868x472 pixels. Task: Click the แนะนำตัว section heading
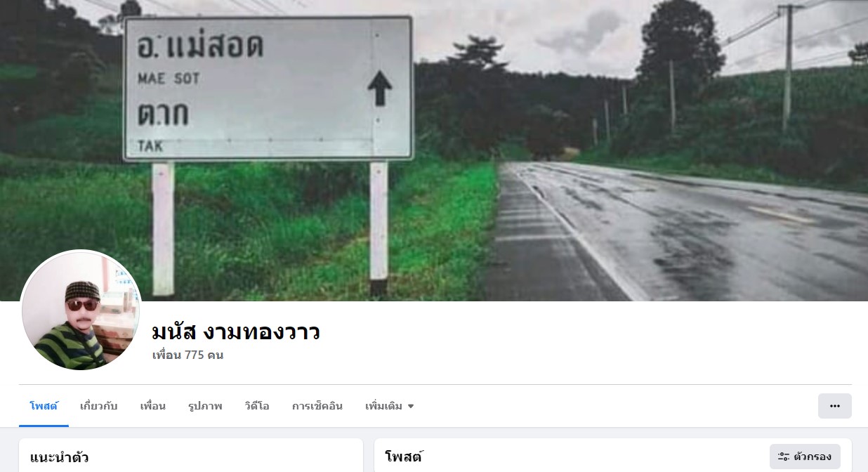click(x=59, y=457)
